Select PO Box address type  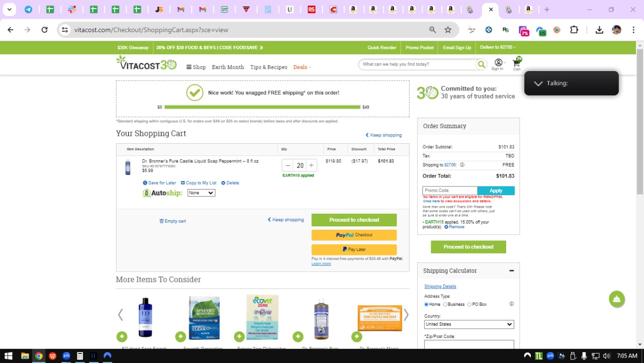(x=469, y=304)
